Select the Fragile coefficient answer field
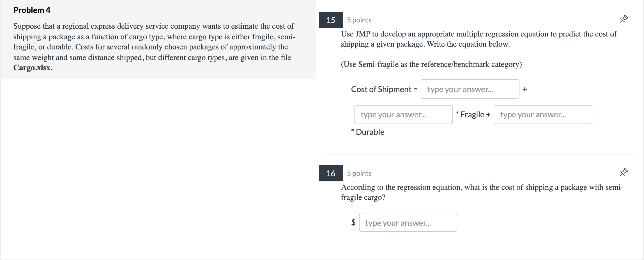Image resolution: width=644 pixels, height=260 pixels. pyautogui.click(x=403, y=115)
